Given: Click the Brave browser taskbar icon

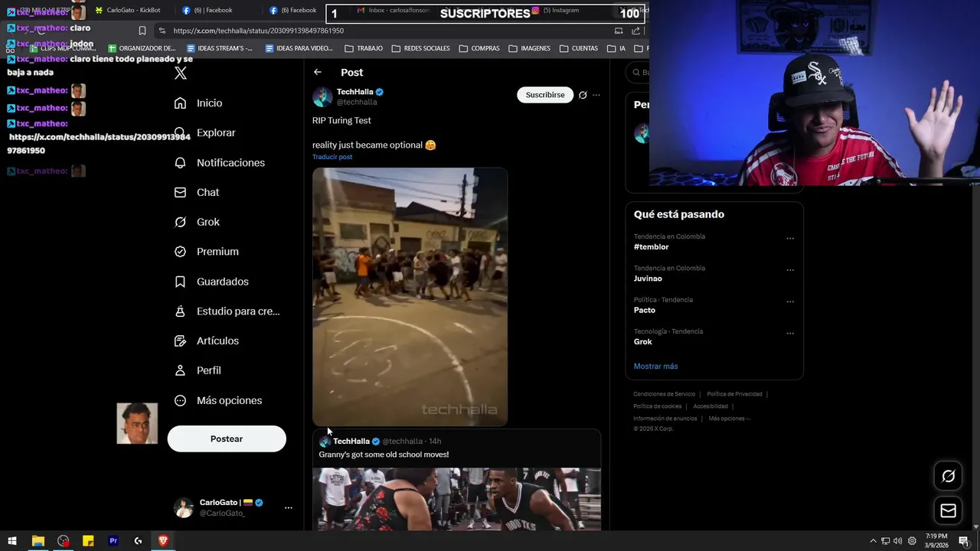Looking at the screenshot, I should tap(163, 541).
